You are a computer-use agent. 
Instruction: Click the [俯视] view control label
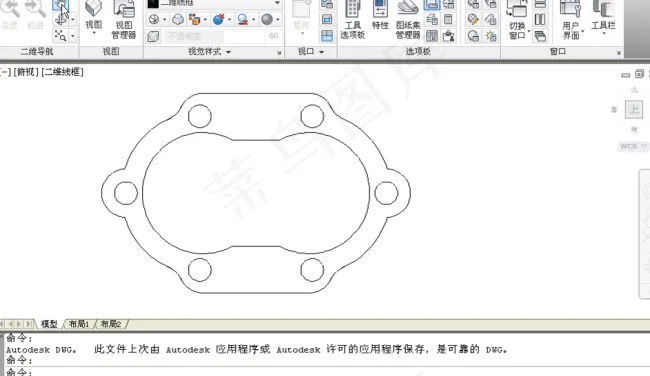click(26, 72)
